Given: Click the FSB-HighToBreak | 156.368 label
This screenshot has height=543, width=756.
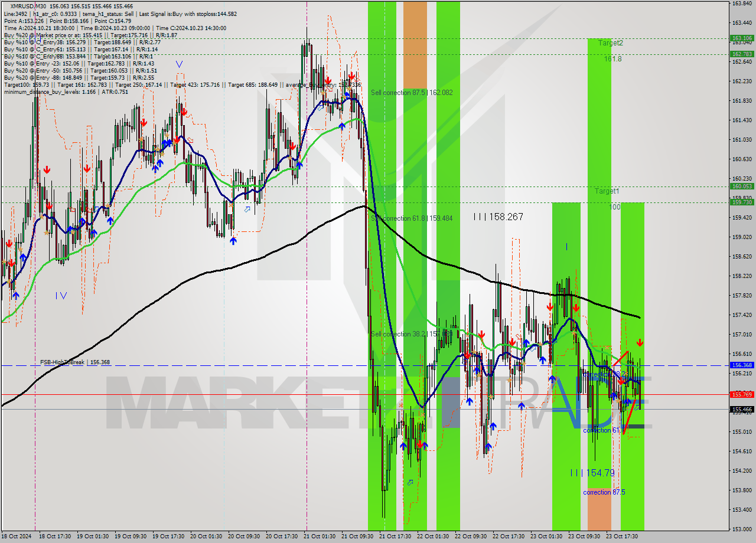Looking at the screenshot, I should tap(75, 362).
